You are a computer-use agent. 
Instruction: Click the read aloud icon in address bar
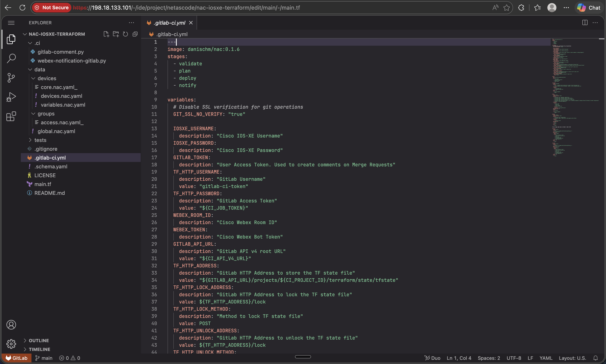[x=495, y=8]
